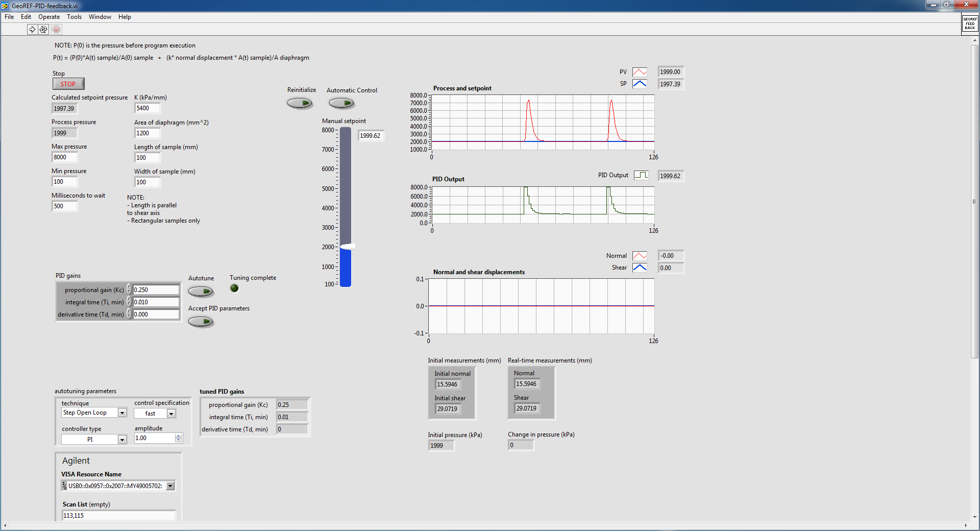980x531 pixels.
Task: Click the Process pressure value 1999
Action: (x=65, y=133)
